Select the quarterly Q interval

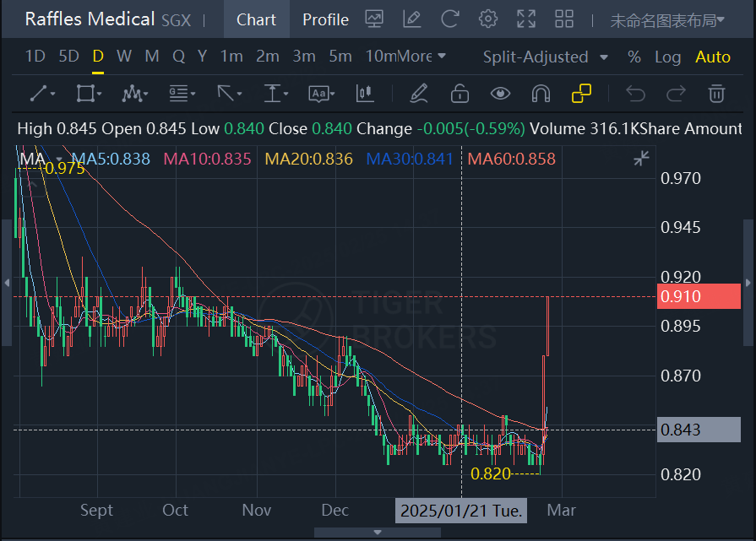coord(178,57)
